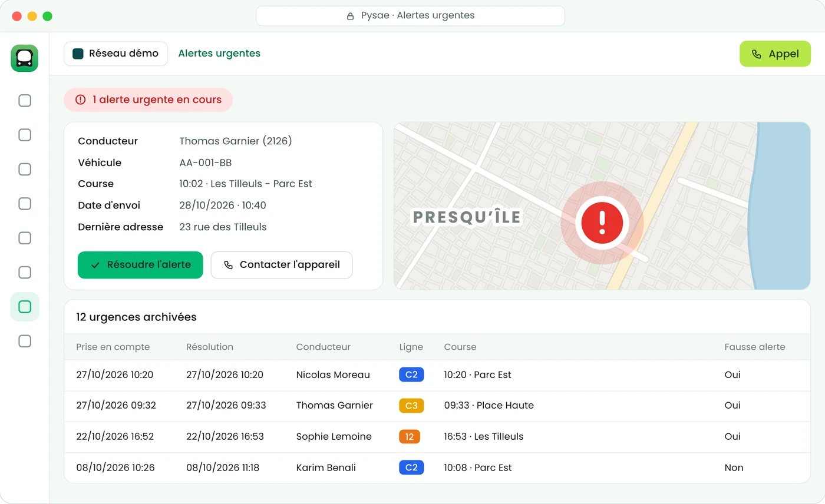Click the PRESQU'ÎLE label on the map

click(x=467, y=217)
